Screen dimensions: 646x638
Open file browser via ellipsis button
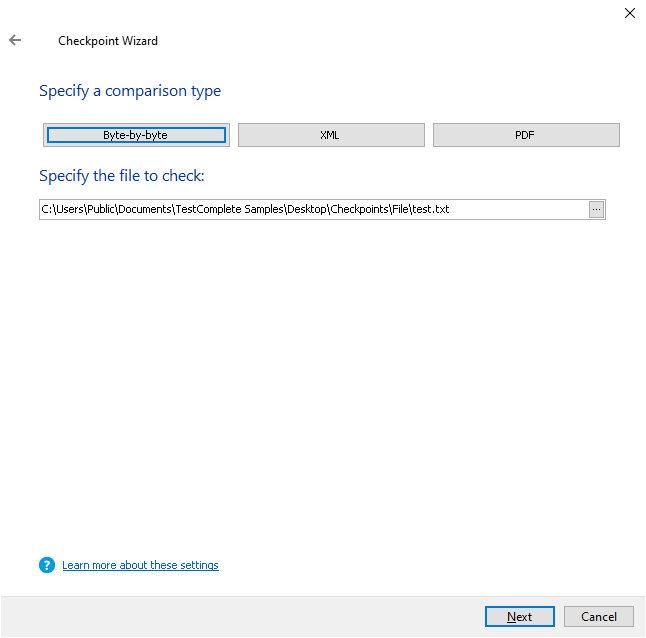point(596,210)
